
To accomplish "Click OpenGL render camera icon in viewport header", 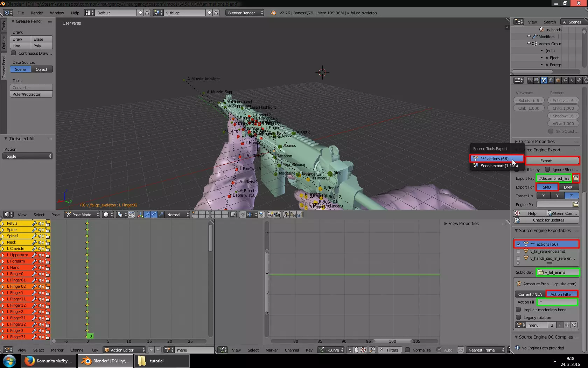I will pyautogui.click(x=270, y=214).
